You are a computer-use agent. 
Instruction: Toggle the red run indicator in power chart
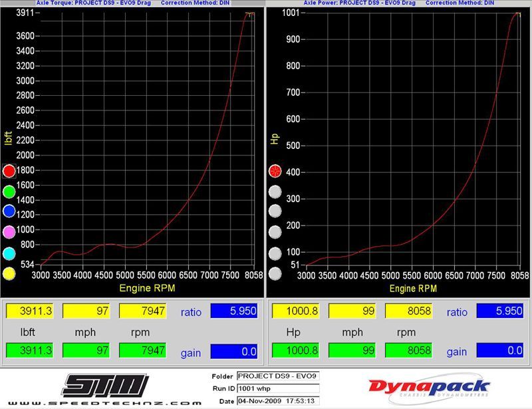tap(275, 171)
